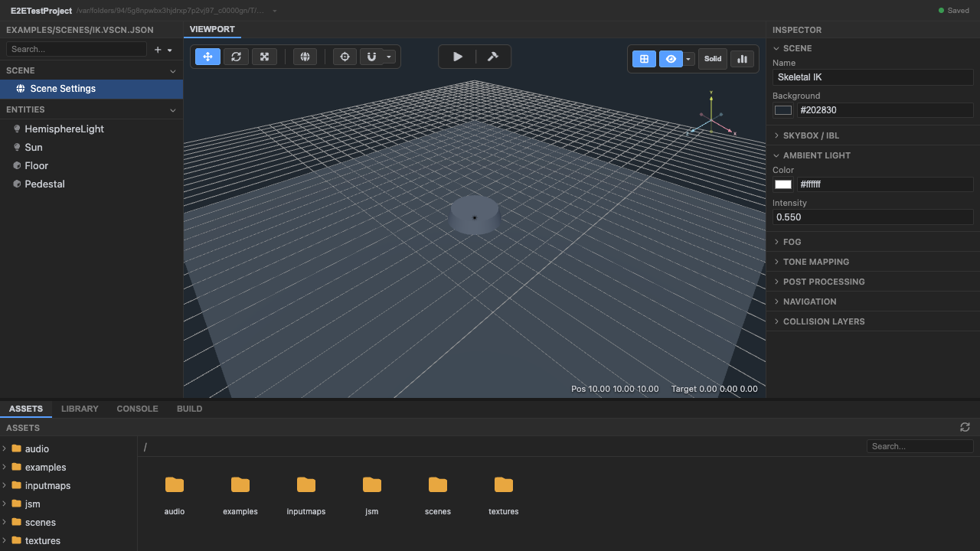980x551 pixels.
Task: Expand the audio folder in assets tree
Action: tap(5, 448)
